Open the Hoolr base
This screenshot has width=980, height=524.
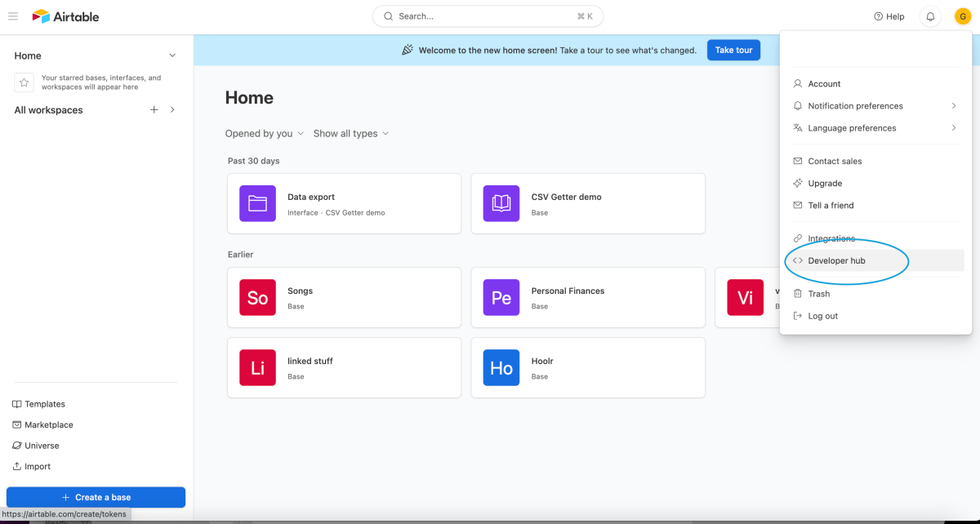pos(587,367)
